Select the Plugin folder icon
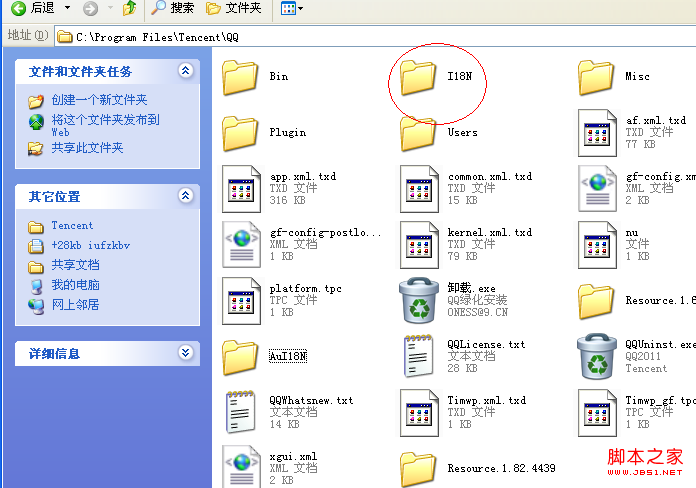 (x=240, y=134)
